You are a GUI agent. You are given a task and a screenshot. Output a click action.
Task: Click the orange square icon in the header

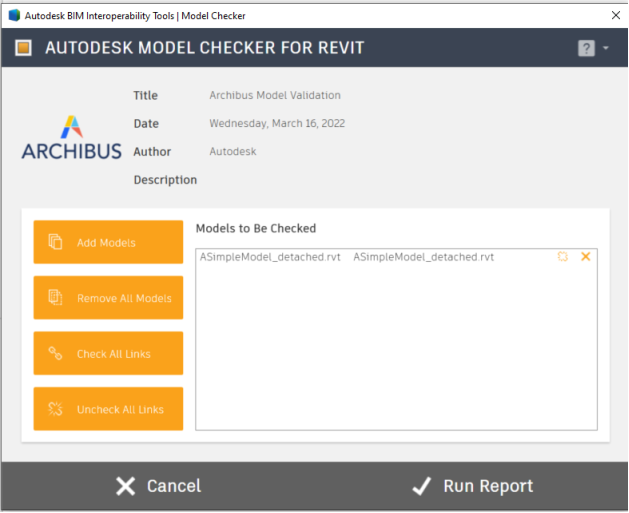point(24,48)
